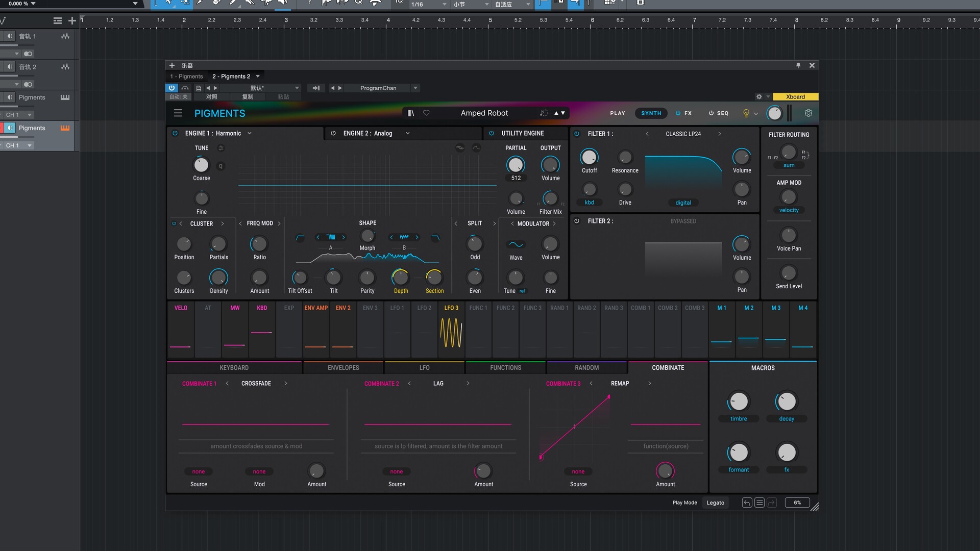
Task: Open the ProgramChan dropdown
Action: tap(415, 88)
